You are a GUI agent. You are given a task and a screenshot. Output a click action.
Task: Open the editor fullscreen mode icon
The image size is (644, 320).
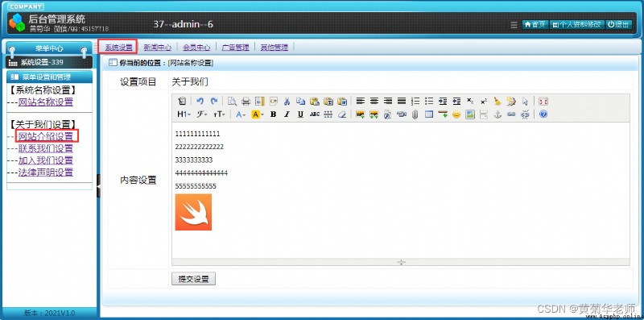pos(543,102)
